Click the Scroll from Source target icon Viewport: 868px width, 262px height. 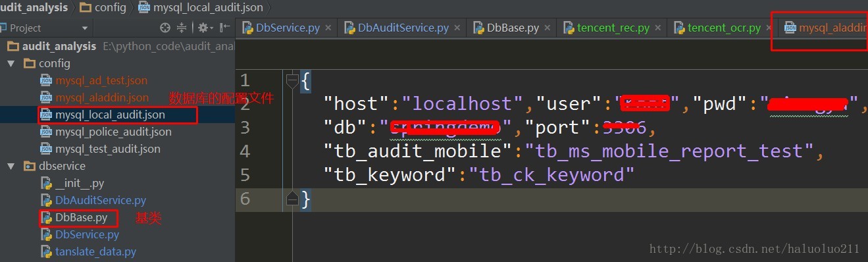pos(165,28)
